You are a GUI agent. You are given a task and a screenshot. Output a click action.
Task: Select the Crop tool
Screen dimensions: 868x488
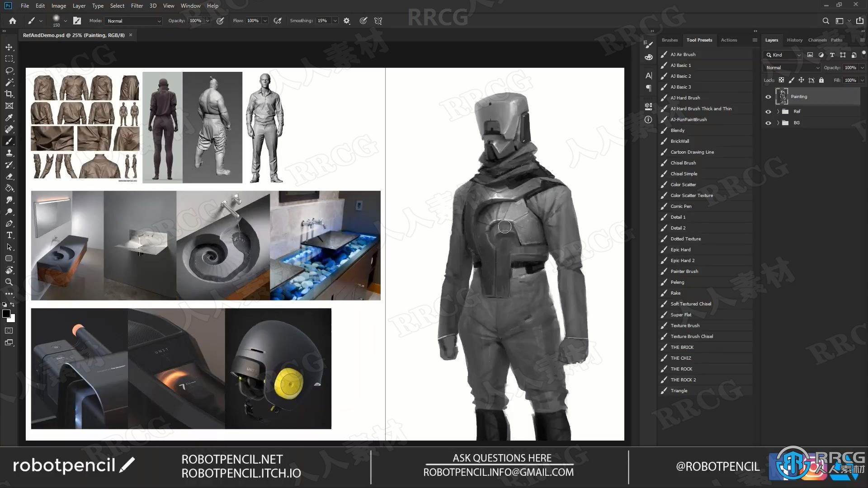[9, 94]
